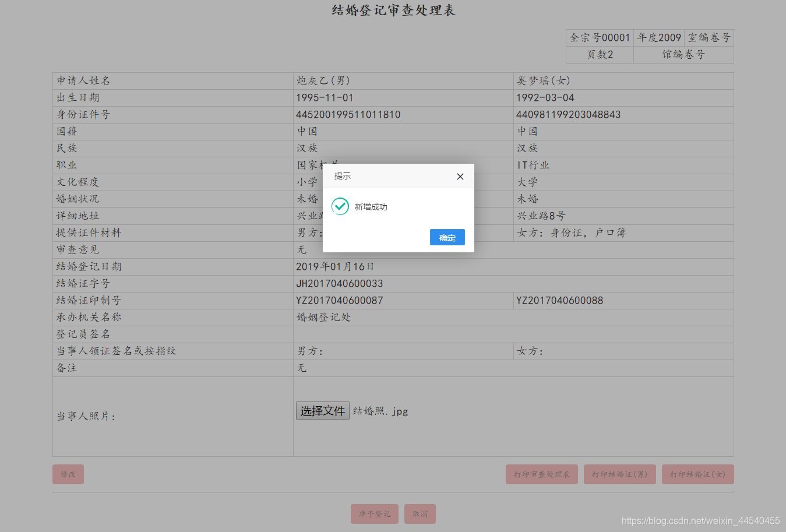Click the 年度2009 cell
786x532 pixels.
click(x=659, y=38)
